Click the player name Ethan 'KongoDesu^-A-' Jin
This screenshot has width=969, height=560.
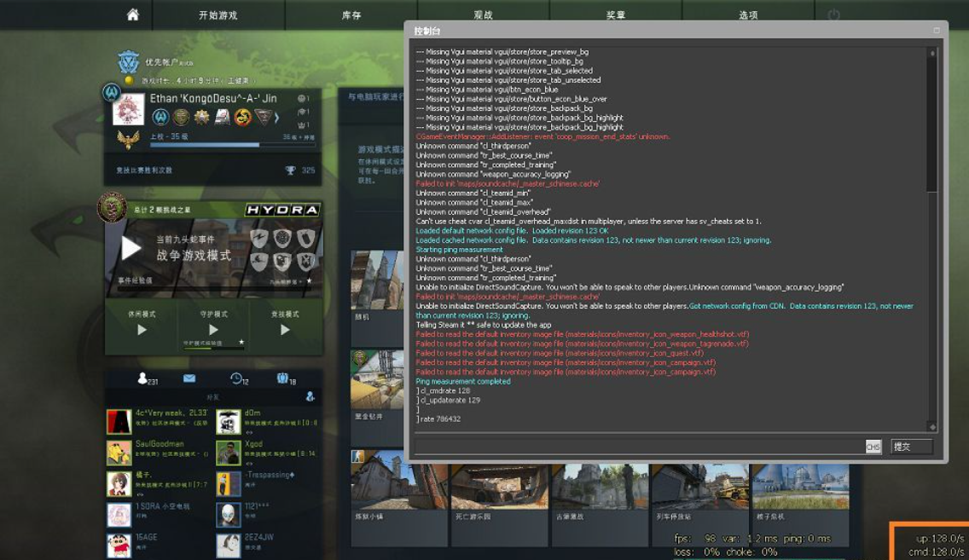213,98
